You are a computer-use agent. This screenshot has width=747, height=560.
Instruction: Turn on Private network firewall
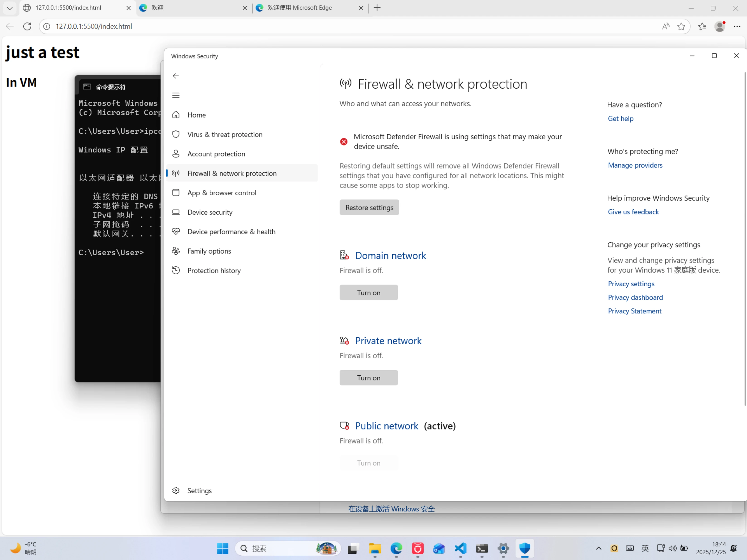pos(369,378)
